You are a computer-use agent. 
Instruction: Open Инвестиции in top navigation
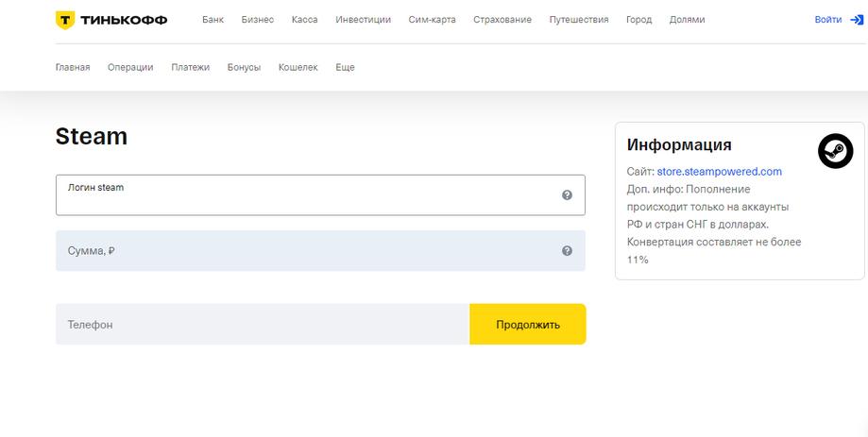(363, 20)
